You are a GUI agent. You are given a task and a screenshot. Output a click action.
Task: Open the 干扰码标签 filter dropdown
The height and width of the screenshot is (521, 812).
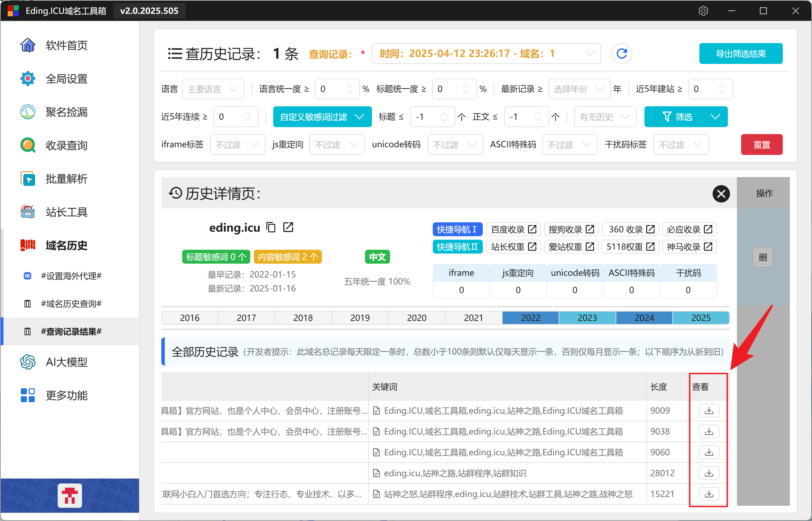681,144
